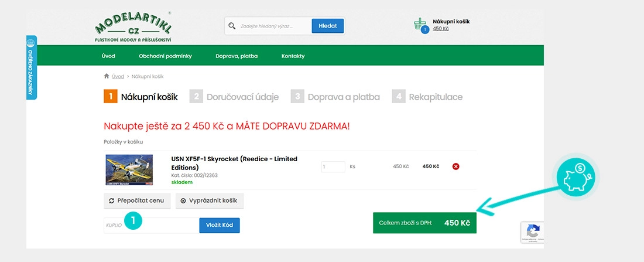This screenshot has width=644, height=262.
Task: Click the Položky v košíku label
Action: (x=123, y=142)
